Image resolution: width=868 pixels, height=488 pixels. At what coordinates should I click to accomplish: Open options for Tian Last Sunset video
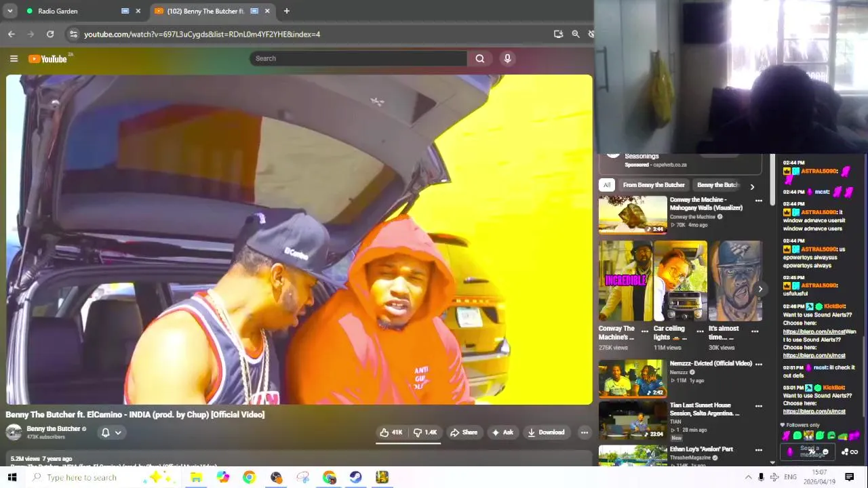(x=759, y=406)
